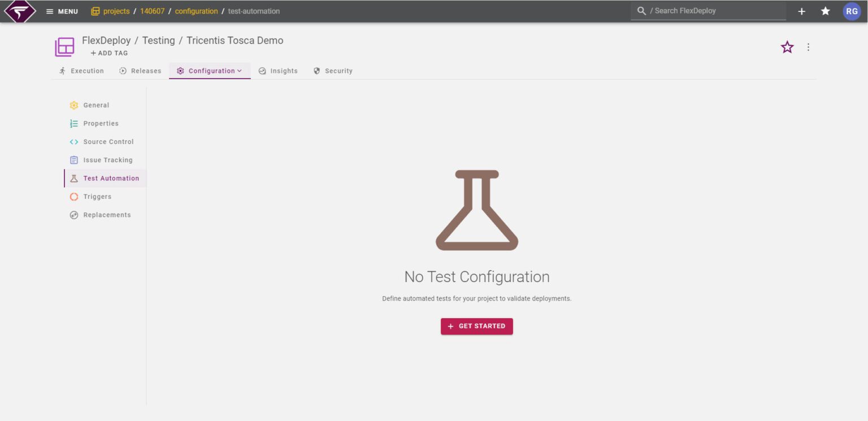Open the three-dot project options menu
Image resolution: width=868 pixels, height=421 pixels.
(808, 47)
